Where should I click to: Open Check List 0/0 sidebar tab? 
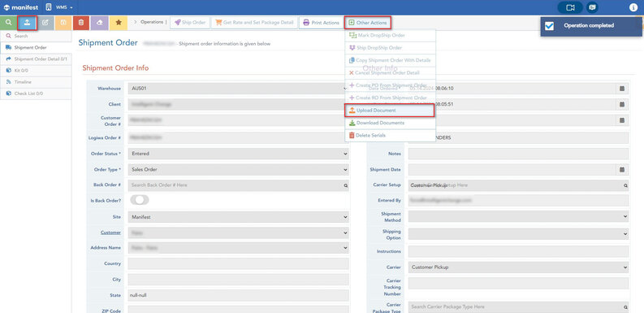(x=36, y=93)
